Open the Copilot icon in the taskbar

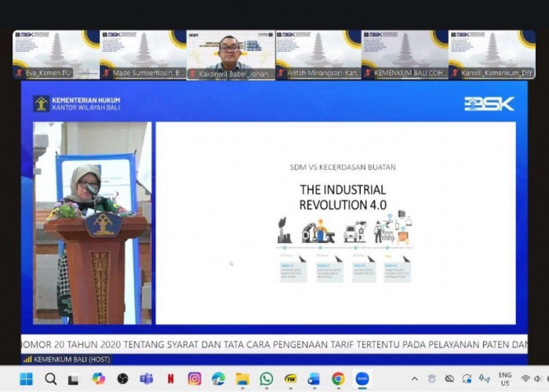pyautogui.click(x=98, y=379)
